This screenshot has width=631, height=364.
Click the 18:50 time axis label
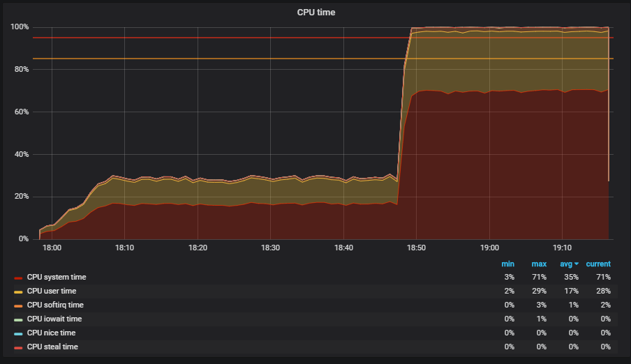click(x=416, y=248)
